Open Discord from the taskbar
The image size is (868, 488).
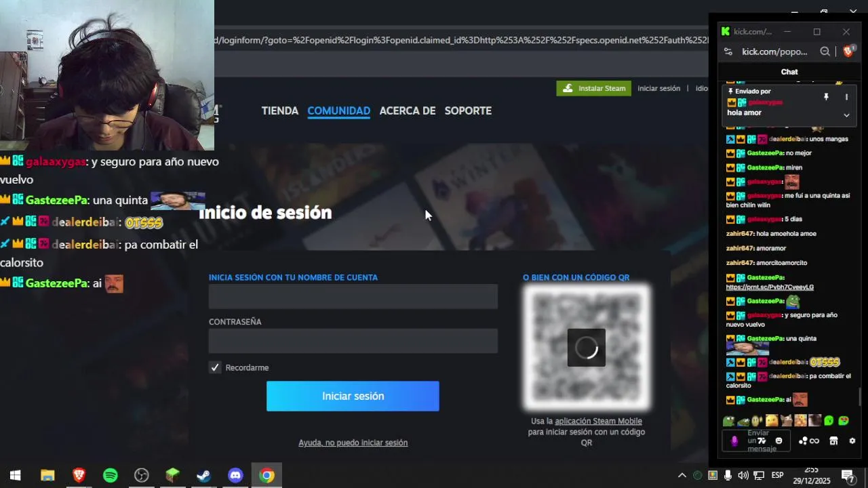[235, 476]
